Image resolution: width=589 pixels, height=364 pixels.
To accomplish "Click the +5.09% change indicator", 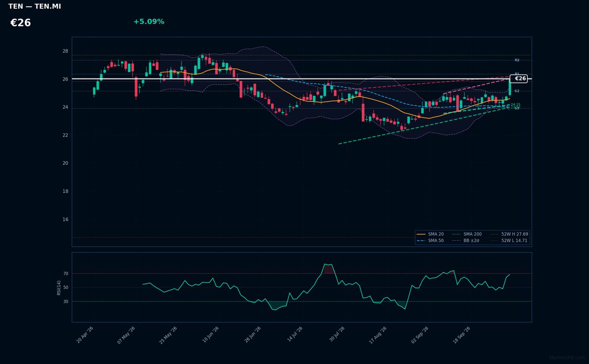I will pos(149,22).
